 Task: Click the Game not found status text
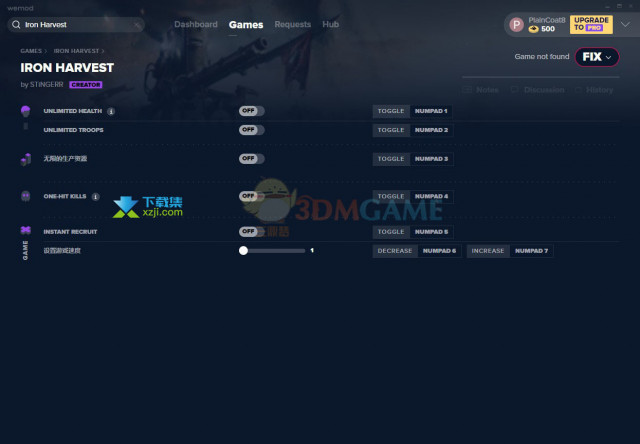point(542,57)
